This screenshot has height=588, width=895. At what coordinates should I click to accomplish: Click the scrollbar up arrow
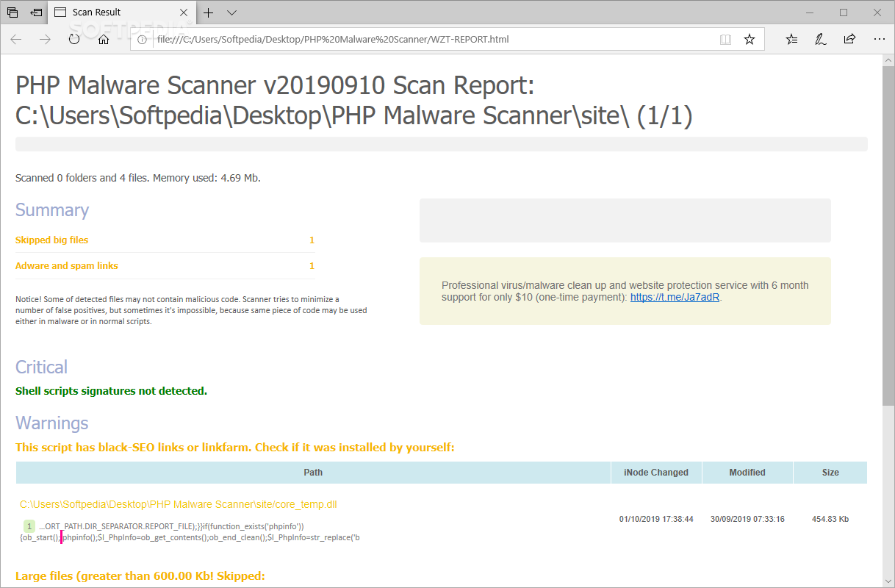888,60
